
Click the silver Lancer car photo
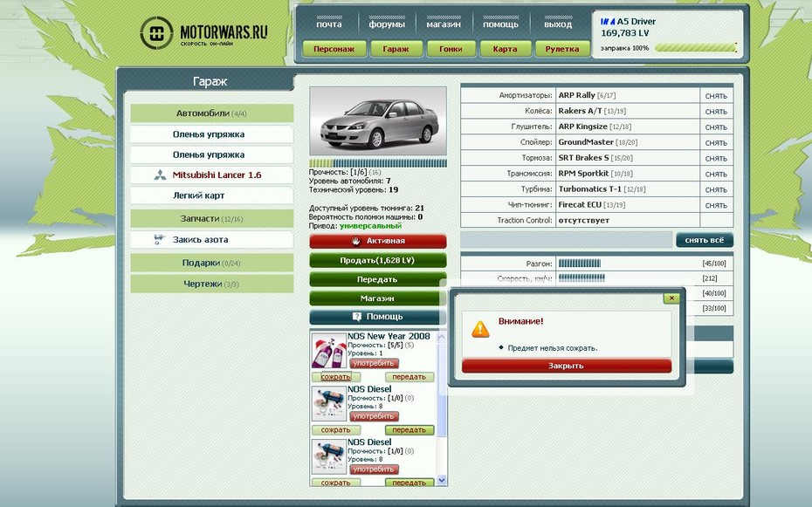378,121
